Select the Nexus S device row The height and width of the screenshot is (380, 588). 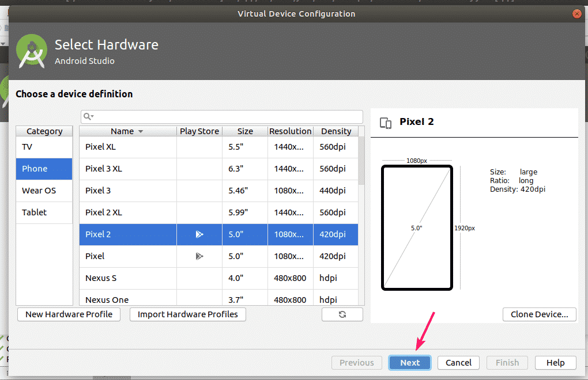[x=218, y=278]
